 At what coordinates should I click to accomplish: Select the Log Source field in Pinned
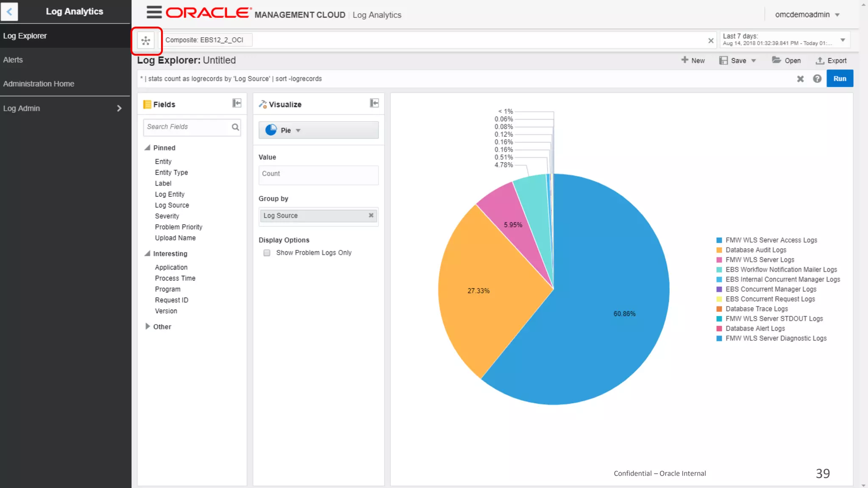(x=172, y=205)
